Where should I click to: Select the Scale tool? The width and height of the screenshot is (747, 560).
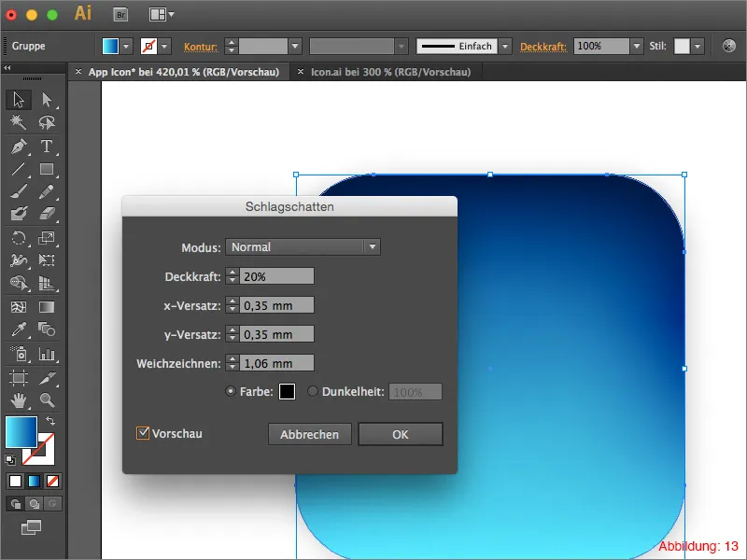point(47,238)
